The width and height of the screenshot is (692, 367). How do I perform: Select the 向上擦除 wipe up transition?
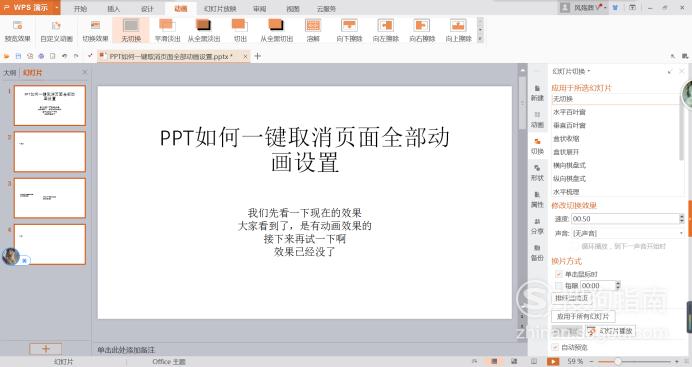pos(458,30)
